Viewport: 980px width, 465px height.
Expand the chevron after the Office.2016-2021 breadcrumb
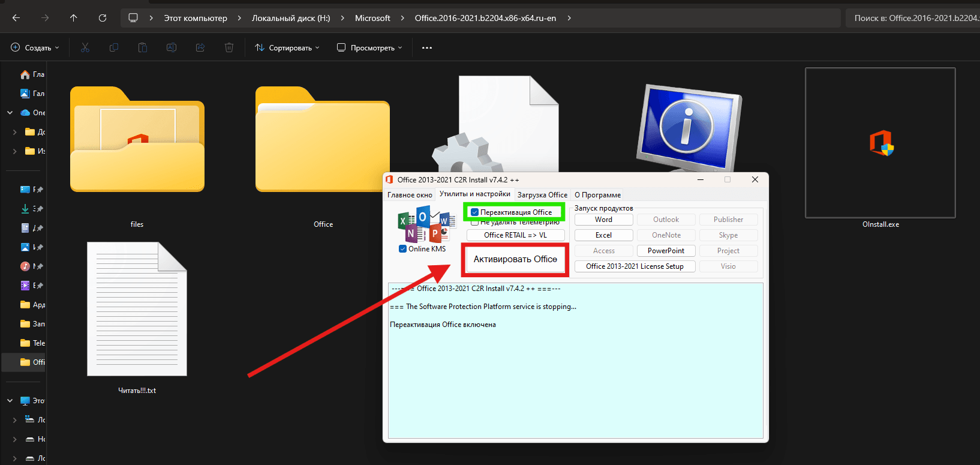point(569,18)
